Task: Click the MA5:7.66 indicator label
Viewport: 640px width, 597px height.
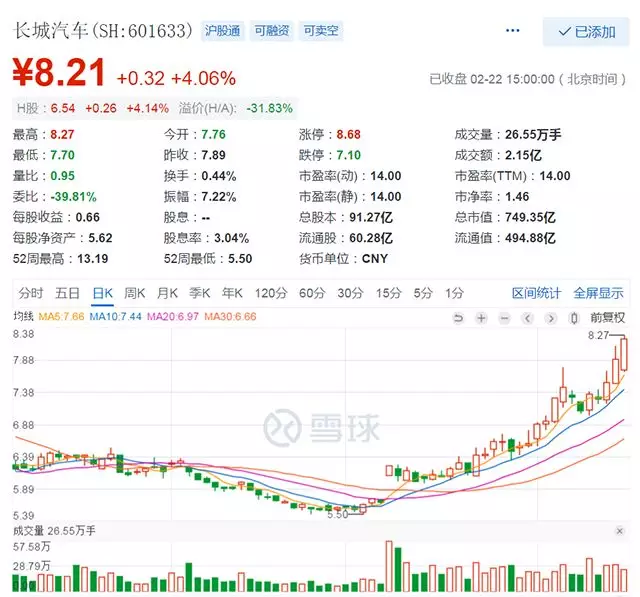Action: [x=61, y=317]
